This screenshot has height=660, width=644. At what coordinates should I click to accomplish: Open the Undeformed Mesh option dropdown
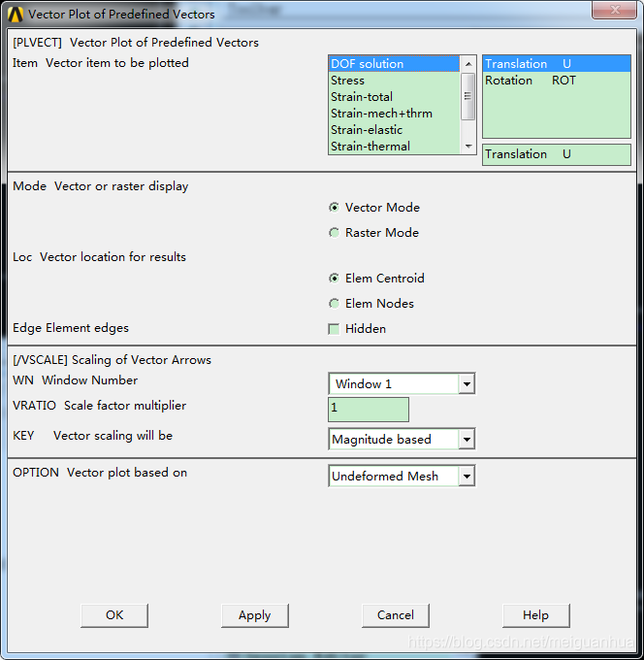pyautogui.click(x=467, y=477)
